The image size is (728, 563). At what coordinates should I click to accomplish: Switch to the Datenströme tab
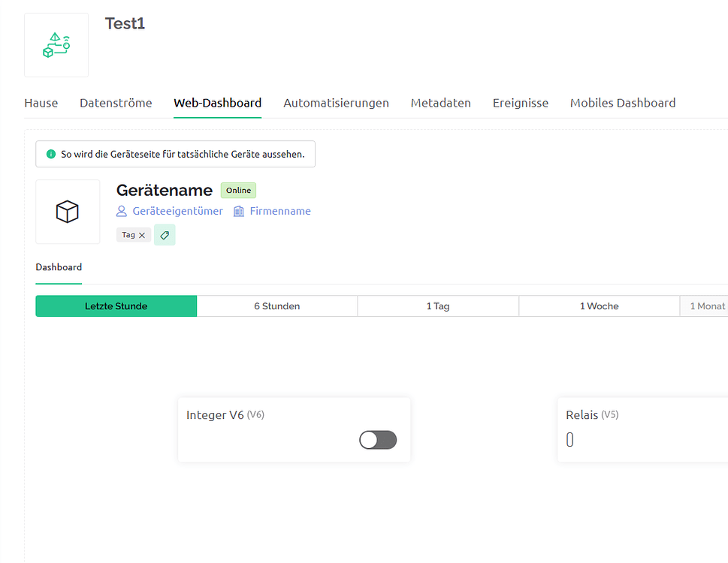click(116, 103)
